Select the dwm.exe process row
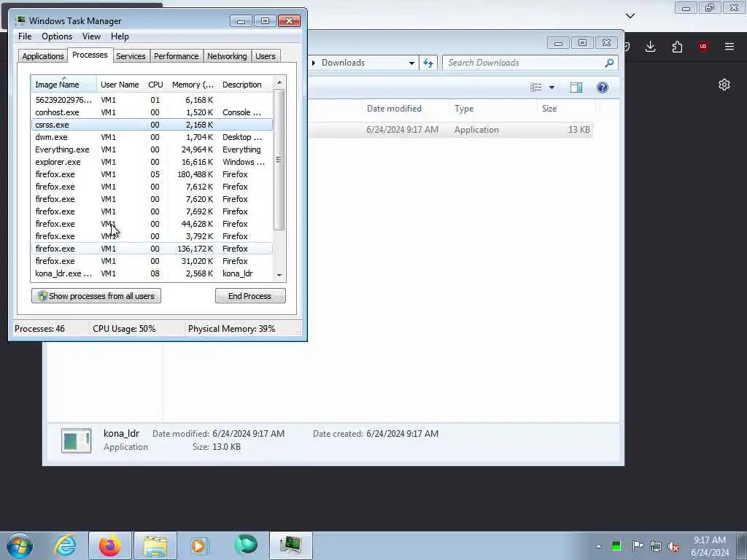This screenshot has height=560, width=747. pyautogui.click(x=152, y=137)
